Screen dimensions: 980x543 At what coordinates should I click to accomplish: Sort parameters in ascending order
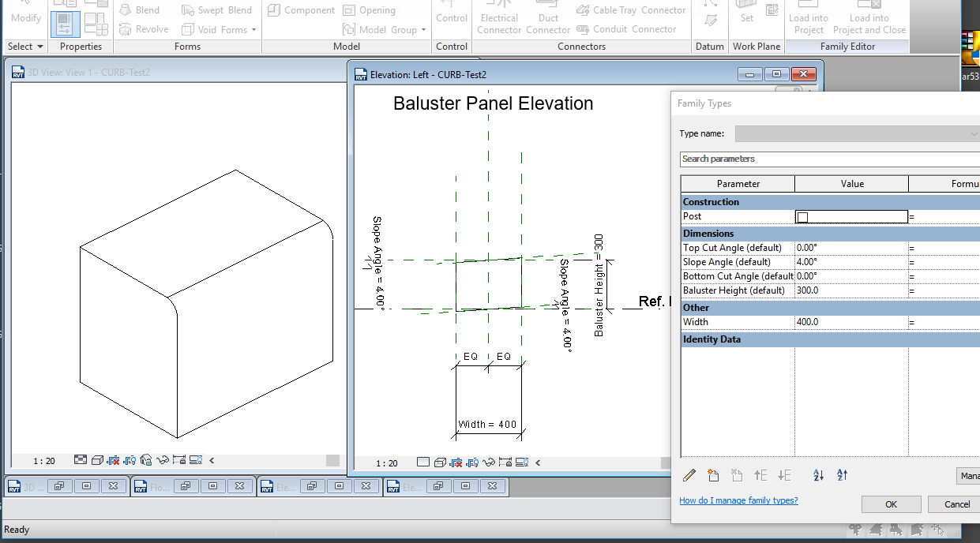click(818, 475)
